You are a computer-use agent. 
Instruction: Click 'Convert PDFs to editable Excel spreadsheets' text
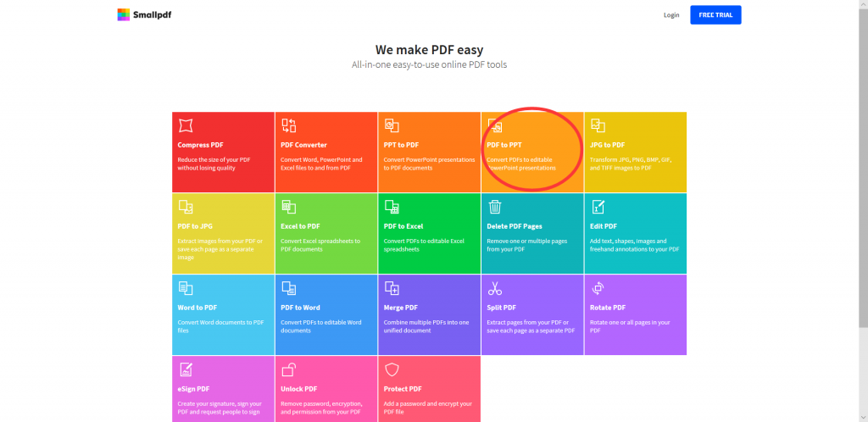(426, 246)
